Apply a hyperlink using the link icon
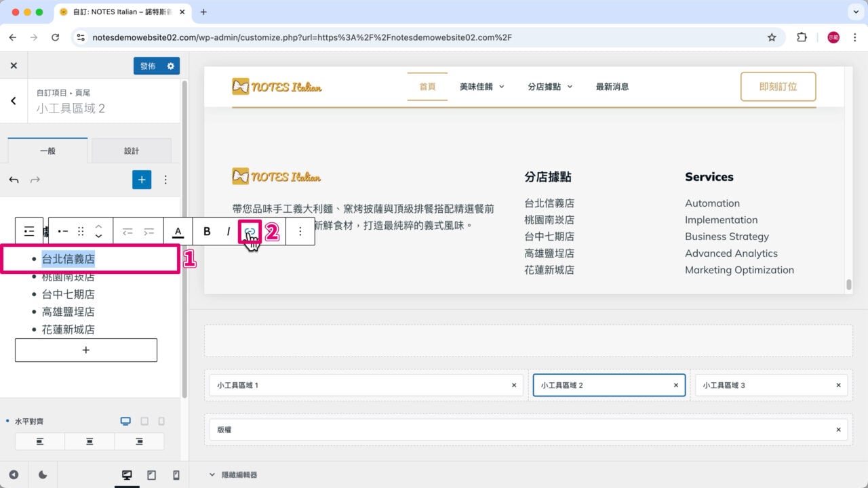The height and width of the screenshot is (488, 868). pyautogui.click(x=251, y=231)
